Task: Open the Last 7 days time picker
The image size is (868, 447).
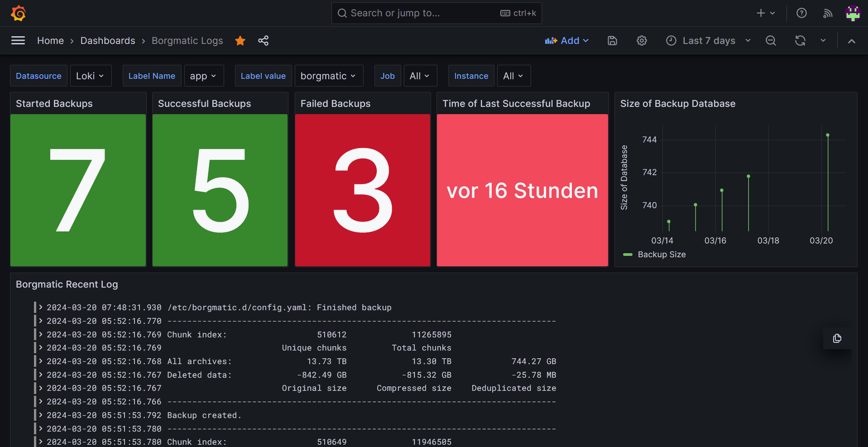Action: (x=709, y=41)
